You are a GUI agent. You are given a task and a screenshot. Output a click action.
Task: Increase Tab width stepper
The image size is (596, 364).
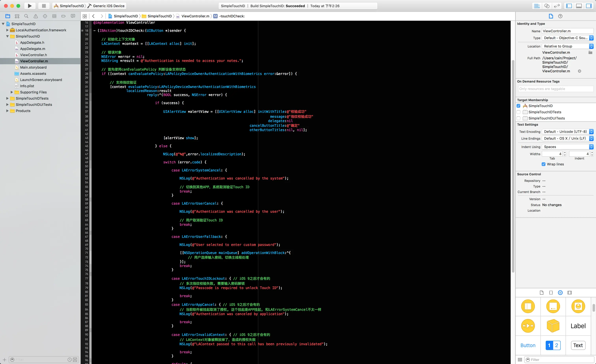pyautogui.click(x=565, y=153)
